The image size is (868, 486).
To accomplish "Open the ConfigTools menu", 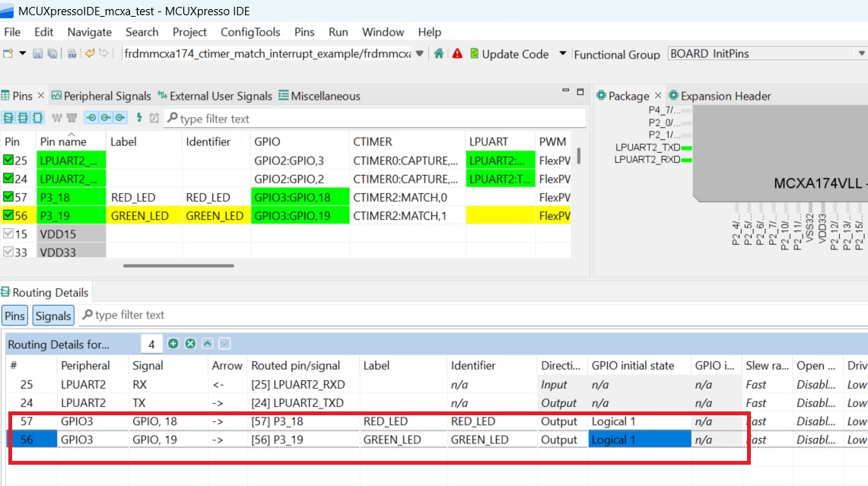I will (251, 32).
